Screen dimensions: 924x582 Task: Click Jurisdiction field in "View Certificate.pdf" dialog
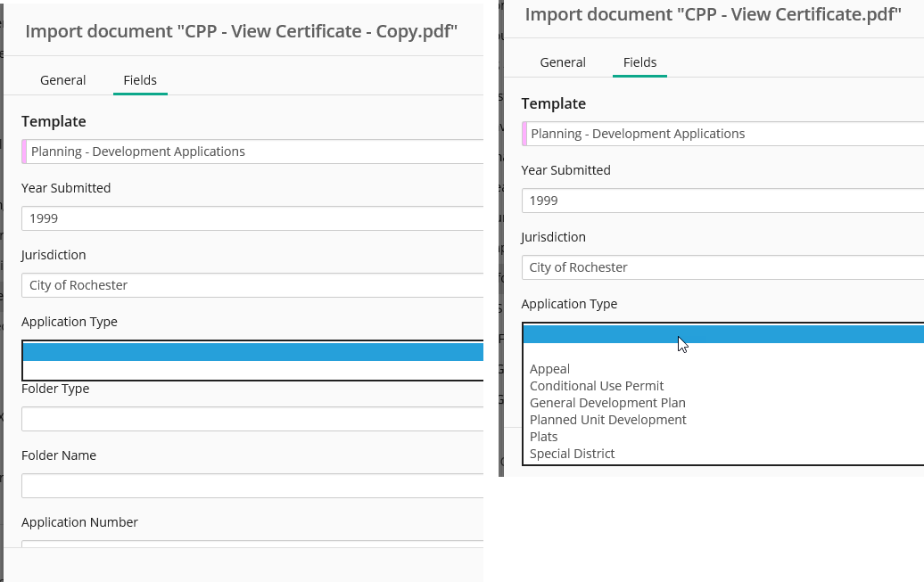722,267
